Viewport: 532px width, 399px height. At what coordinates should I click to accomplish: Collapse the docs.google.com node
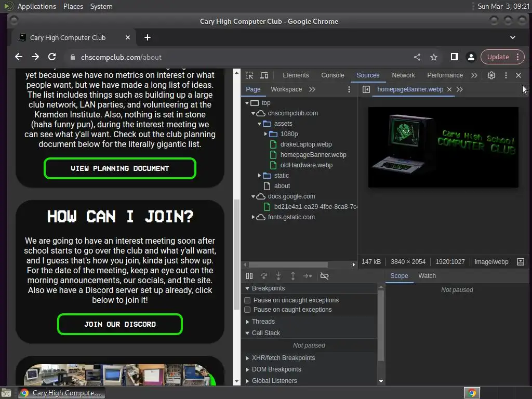(253, 196)
